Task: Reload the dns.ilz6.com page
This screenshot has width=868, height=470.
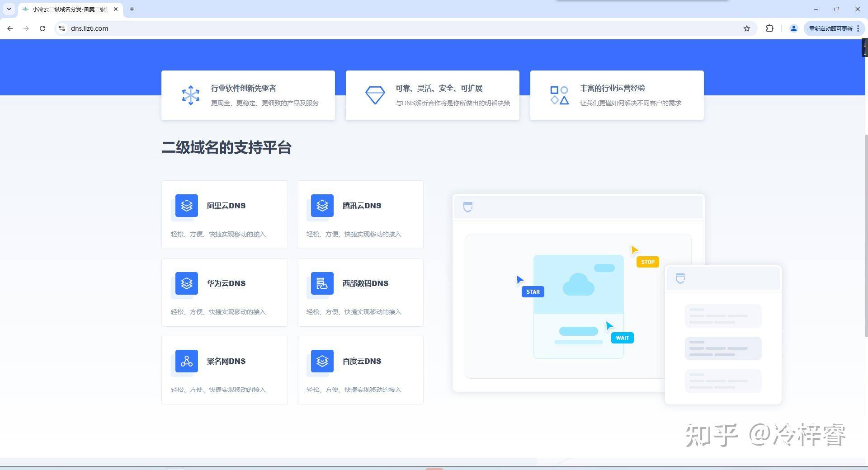Action: pyautogui.click(x=42, y=28)
